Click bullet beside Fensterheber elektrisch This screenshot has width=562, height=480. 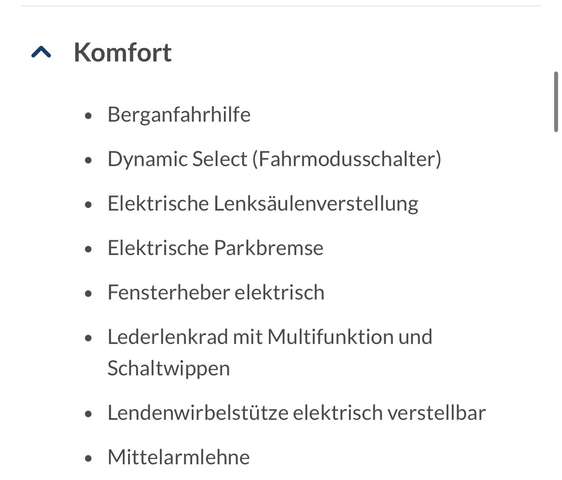coord(89,294)
